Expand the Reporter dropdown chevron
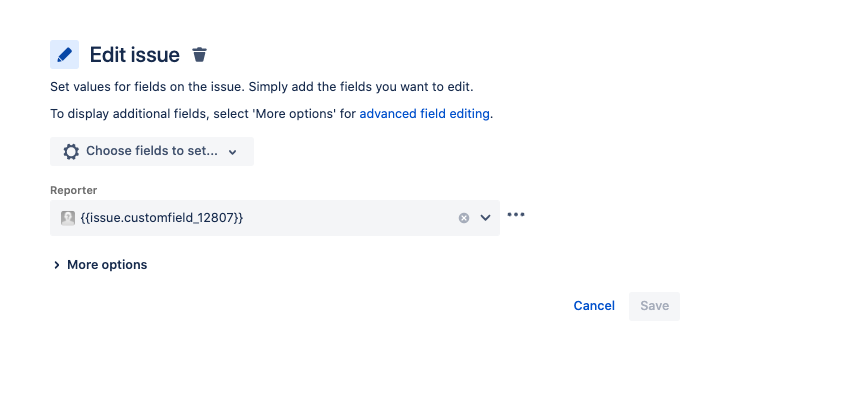The image size is (867, 403). (485, 218)
